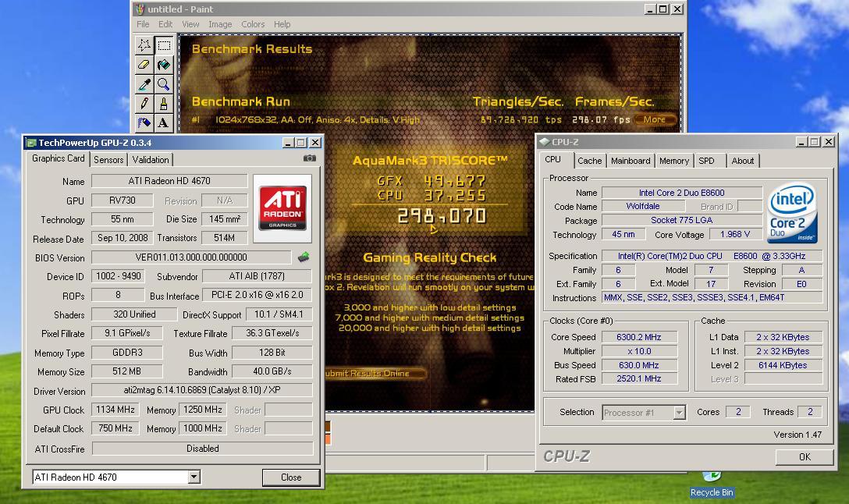Viewport: 849px width, 504px height.
Task: Click the Multiplier value x 10.0
Action: 639,351
